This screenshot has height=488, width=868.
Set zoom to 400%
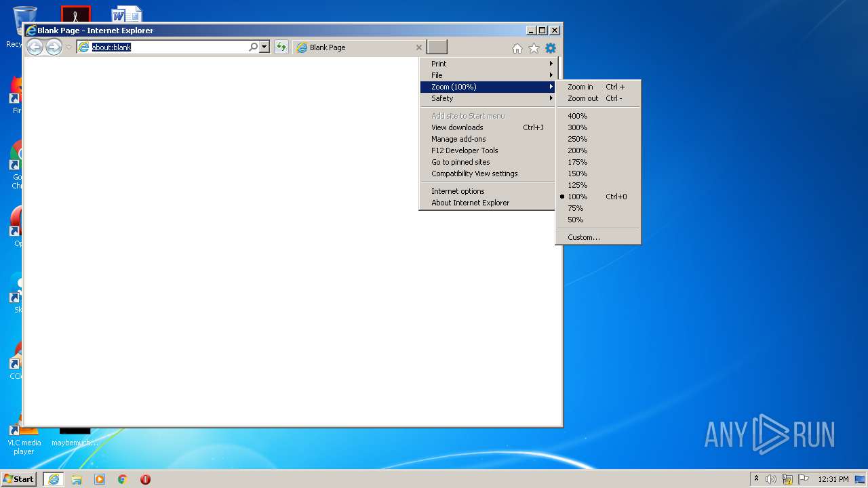598,116
